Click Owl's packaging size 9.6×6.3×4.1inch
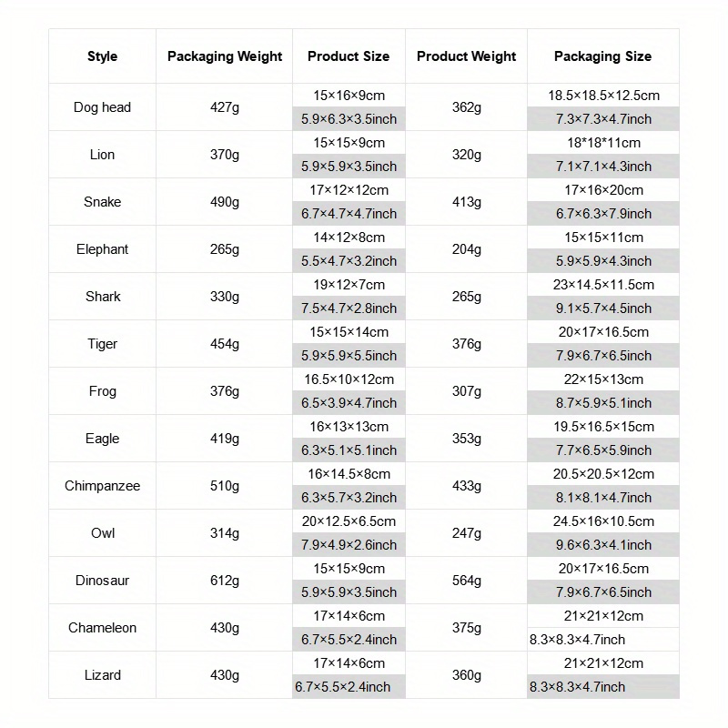The width and height of the screenshot is (728, 728). (602, 545)
